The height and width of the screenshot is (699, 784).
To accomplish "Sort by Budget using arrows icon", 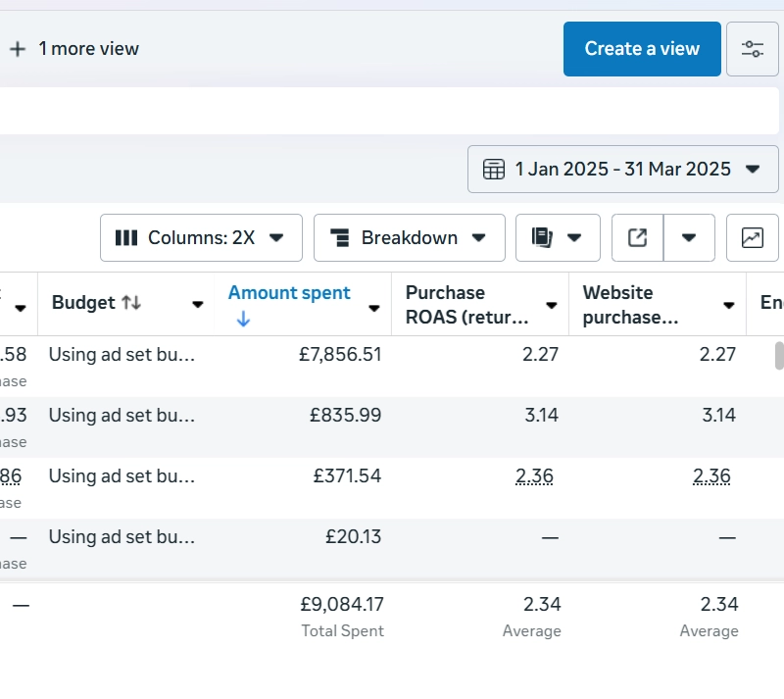I will [x=131, y=303].
